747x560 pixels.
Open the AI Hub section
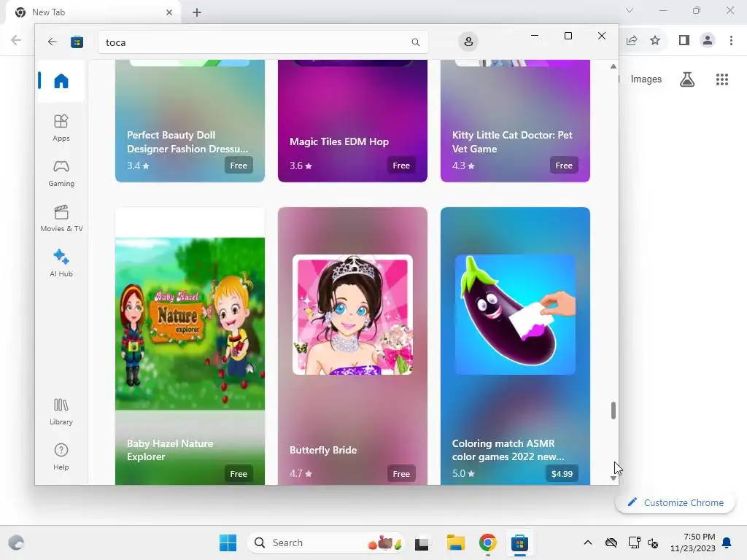(x=61, y=262)
